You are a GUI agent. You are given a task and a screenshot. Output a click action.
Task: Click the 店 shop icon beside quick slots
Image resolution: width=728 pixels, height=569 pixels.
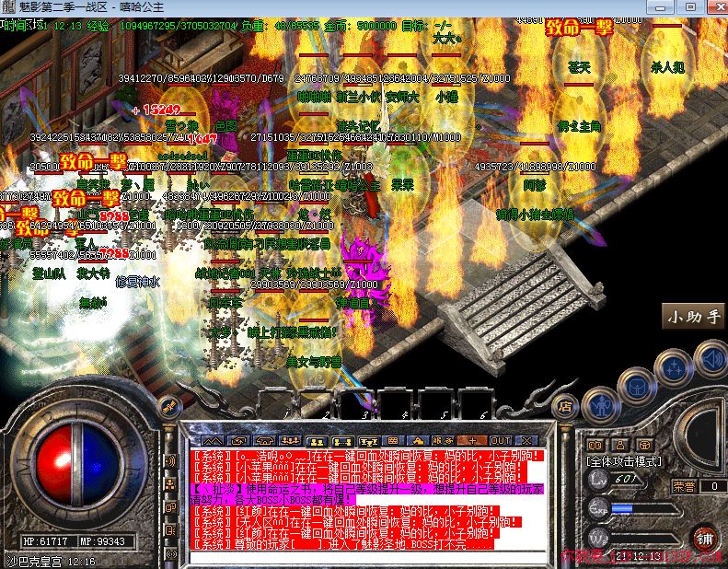pos(564,407)
